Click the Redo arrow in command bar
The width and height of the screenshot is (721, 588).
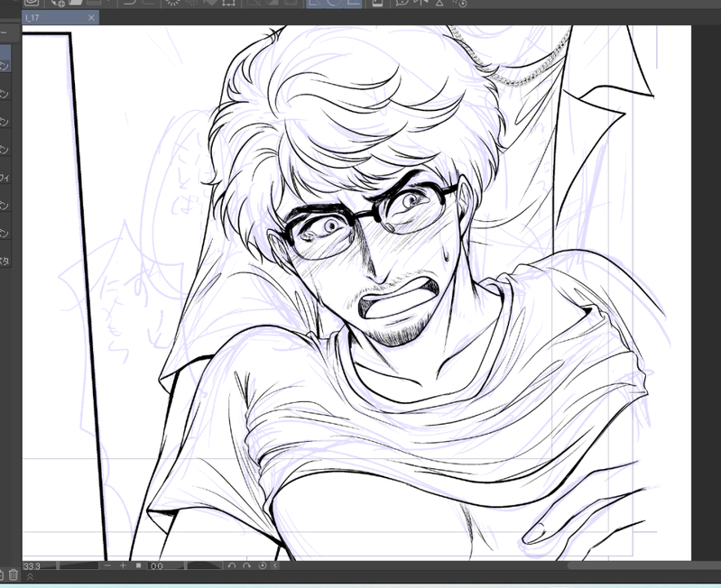point(147,3)
